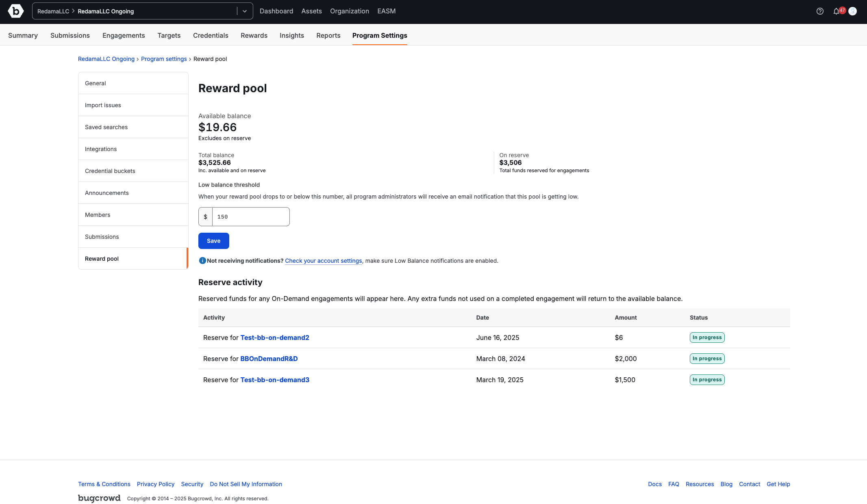Click Program settings breadcrumb link
The height and width of the screenshot is (504, 867).
tap(164, 59)
